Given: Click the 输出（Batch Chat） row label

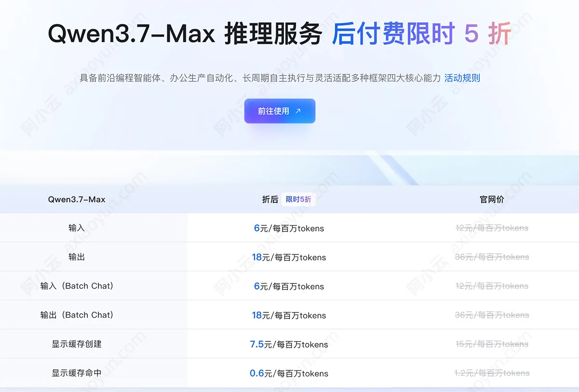Looking at the screenshot, I should pos(77,315).
